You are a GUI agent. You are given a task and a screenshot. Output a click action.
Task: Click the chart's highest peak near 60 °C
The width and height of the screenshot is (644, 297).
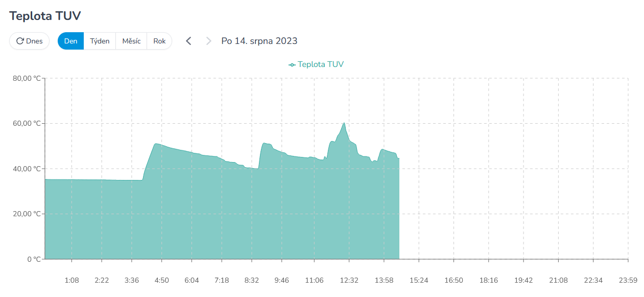tap(344, 123)
